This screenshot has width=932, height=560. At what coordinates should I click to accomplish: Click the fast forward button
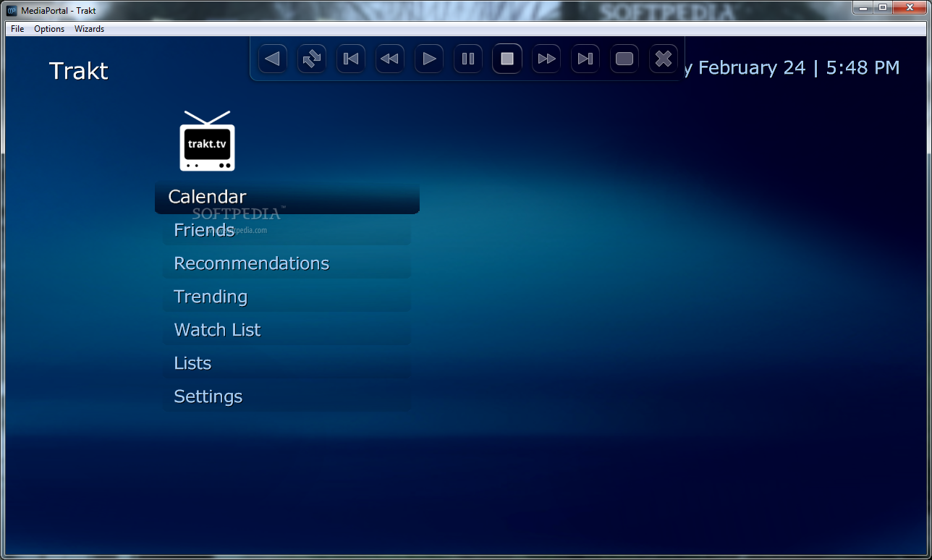coord(546,59)
